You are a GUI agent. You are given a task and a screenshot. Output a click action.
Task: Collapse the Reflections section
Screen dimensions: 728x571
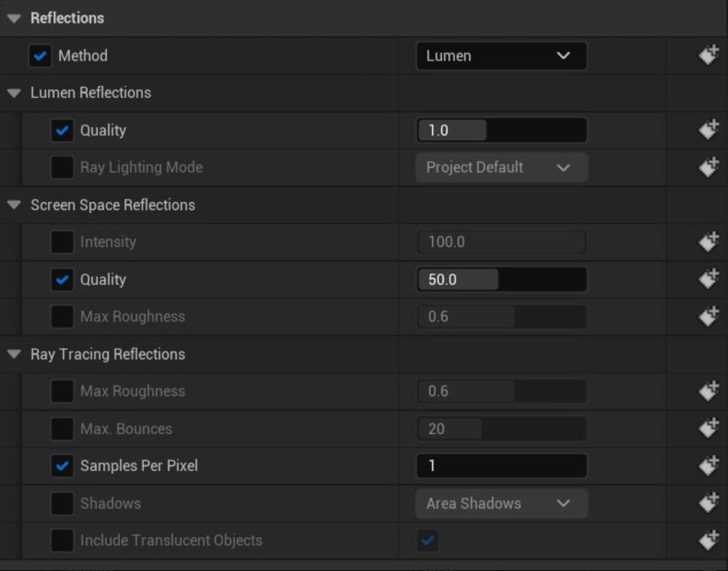(14, 18)
